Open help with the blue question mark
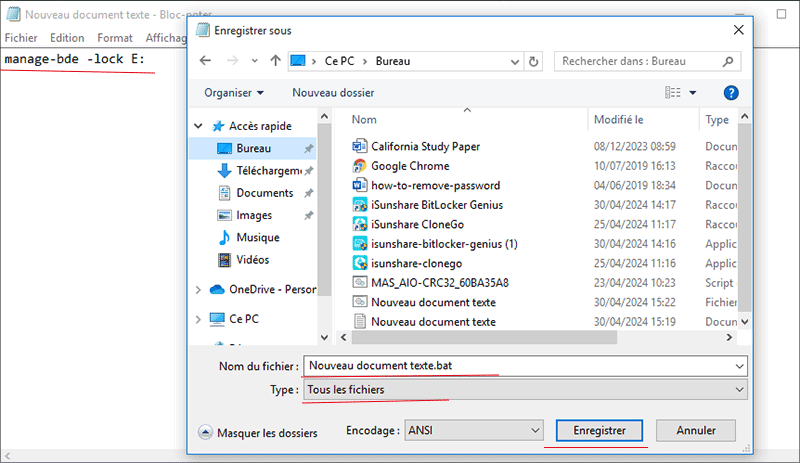Viewport: 800px width, 463px height. click(x=731, y=93)
